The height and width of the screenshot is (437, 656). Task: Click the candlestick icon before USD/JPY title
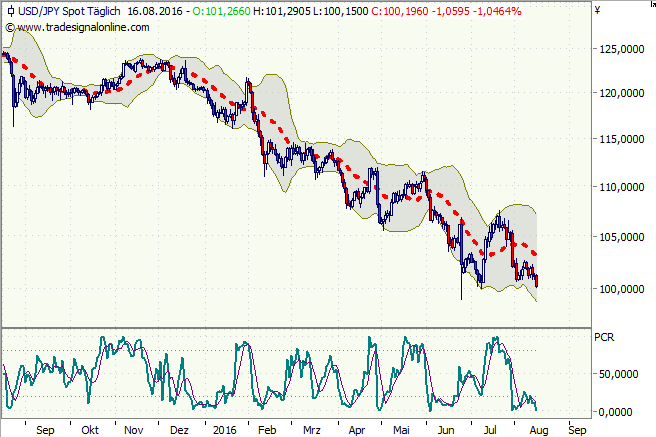[x=11, y=11]
